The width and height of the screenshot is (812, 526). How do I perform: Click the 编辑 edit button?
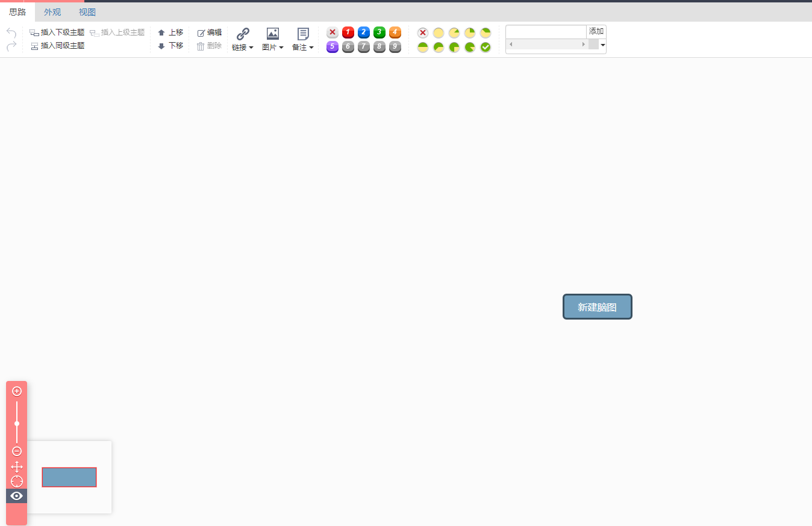click(x=209, y=32)
